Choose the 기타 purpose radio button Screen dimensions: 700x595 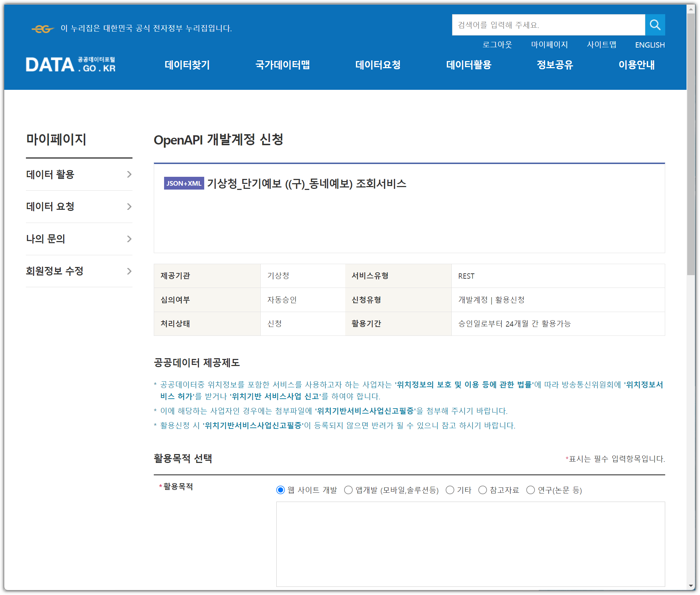click(x=450, y=490)
